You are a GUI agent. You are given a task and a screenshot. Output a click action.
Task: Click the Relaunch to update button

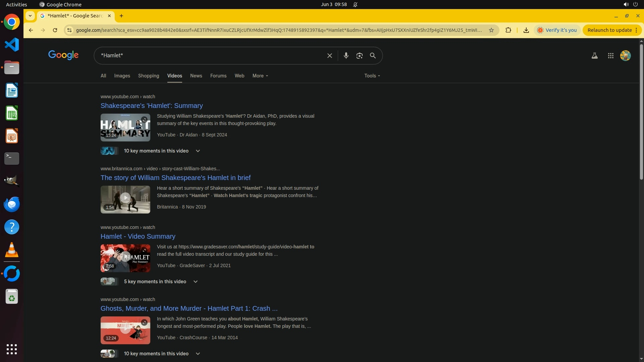coord(609,30)
